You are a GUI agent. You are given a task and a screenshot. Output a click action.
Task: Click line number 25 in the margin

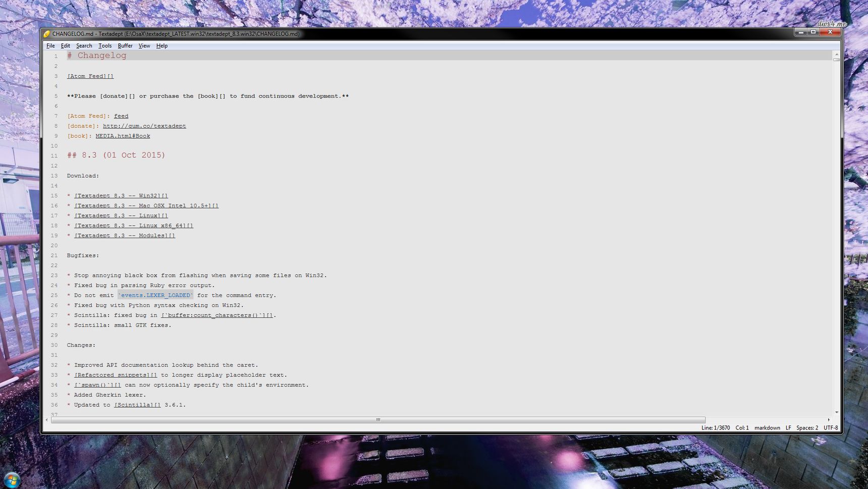(54, 296)
